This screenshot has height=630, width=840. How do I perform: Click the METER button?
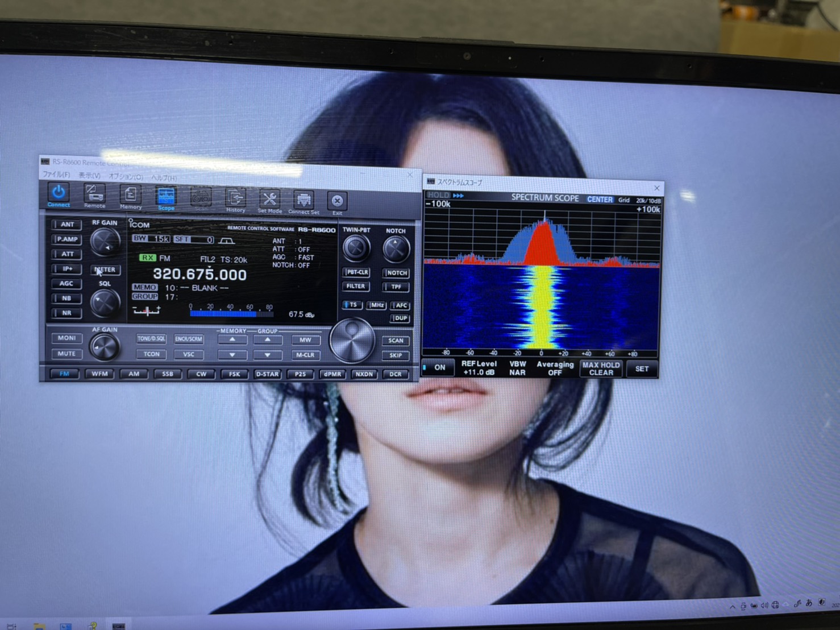pyautogui.click(x=105, y=270)
